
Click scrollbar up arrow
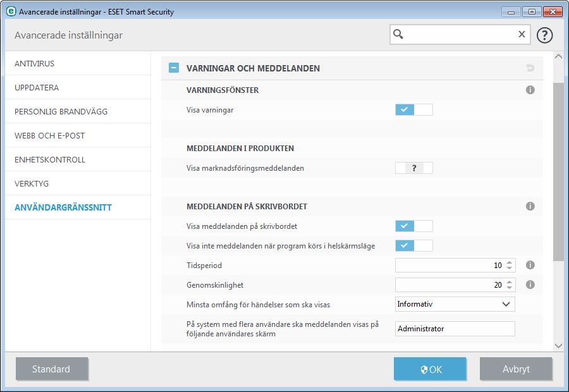[558, 57]
